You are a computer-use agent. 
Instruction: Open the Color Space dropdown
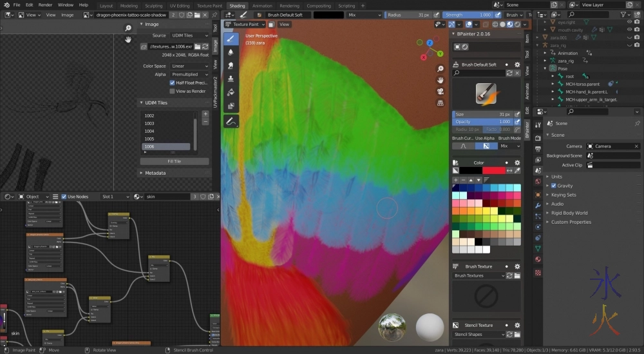pyautogui.click(x=189, y=66)
